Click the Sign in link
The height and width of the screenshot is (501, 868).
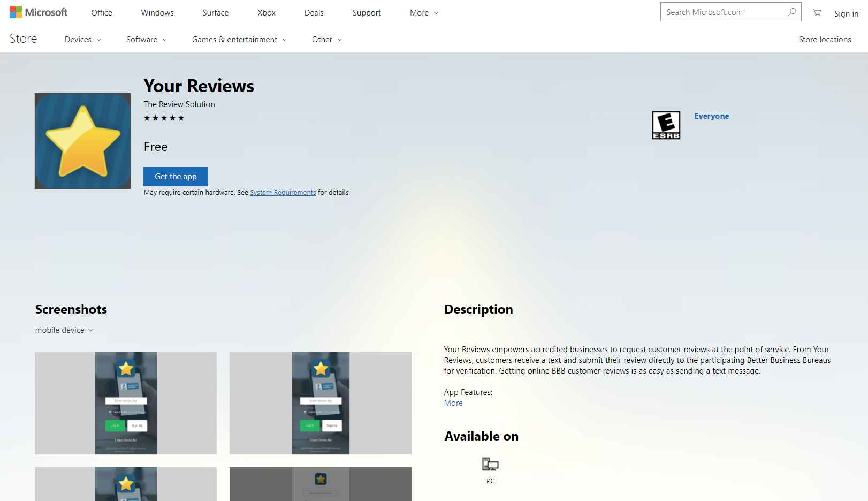point(846,14)
